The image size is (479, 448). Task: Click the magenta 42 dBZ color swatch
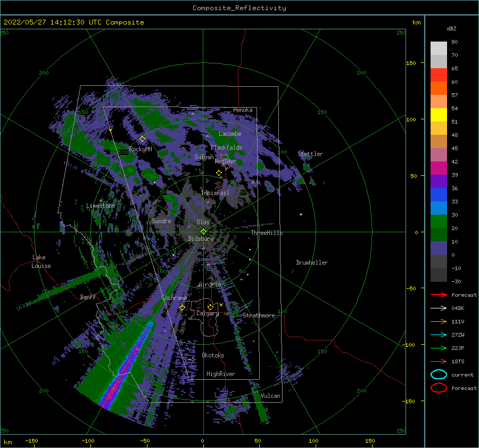click(x=439, y=168)
